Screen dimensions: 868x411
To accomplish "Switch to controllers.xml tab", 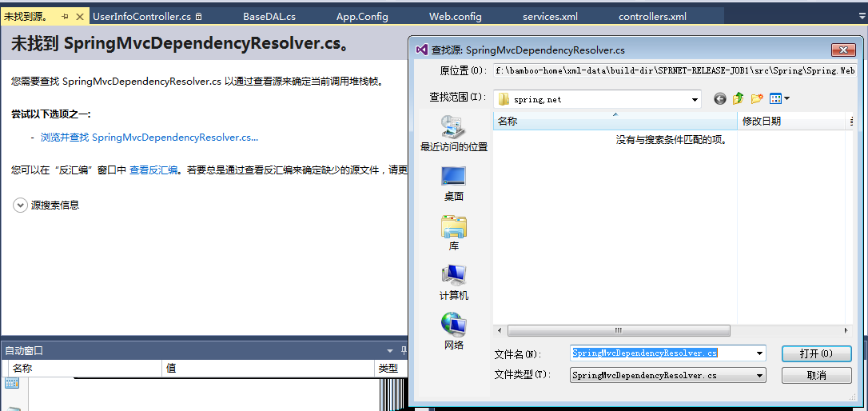I will (x=652, y=17).
